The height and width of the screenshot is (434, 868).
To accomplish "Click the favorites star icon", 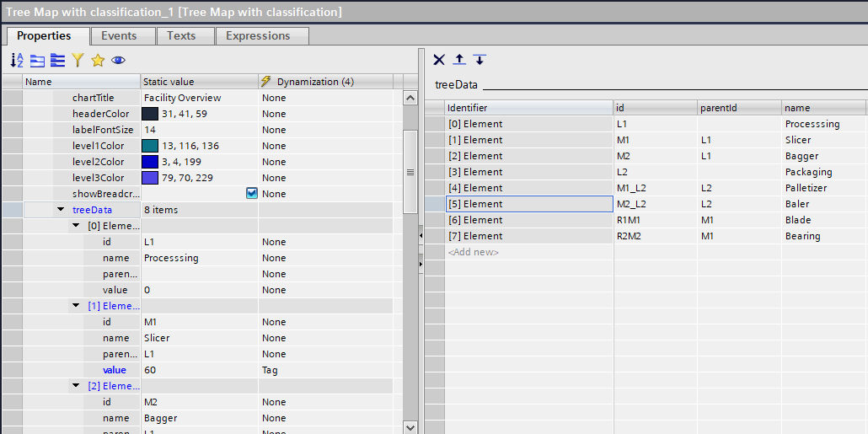I will (x=98, y=61).
